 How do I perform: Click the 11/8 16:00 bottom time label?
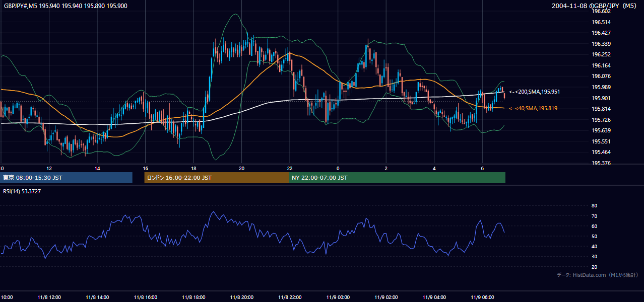[x=145, y=297]
